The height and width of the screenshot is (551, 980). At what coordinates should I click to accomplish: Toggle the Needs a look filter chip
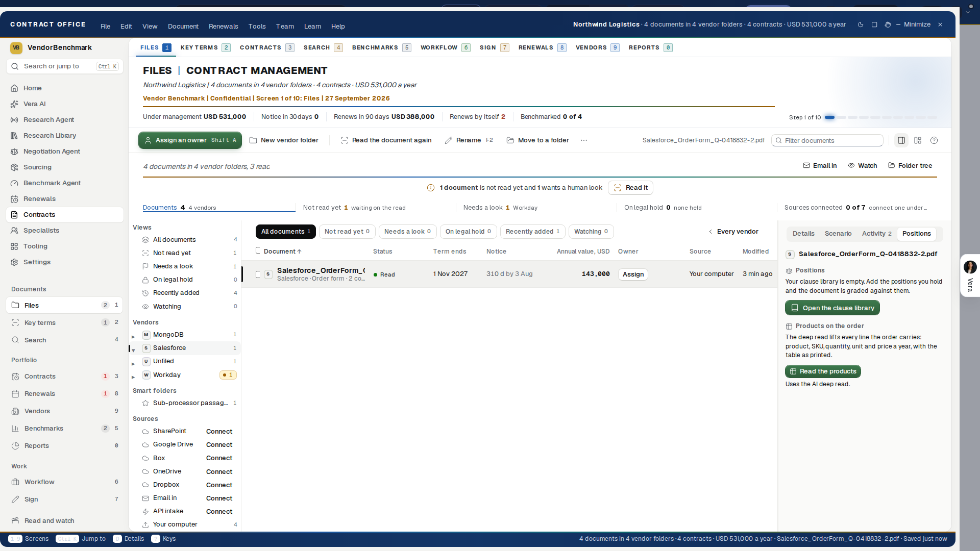coord(407,232)
